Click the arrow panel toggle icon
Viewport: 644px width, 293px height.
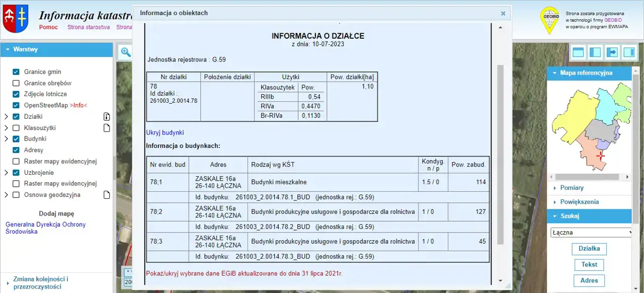(x=612, y=52)
